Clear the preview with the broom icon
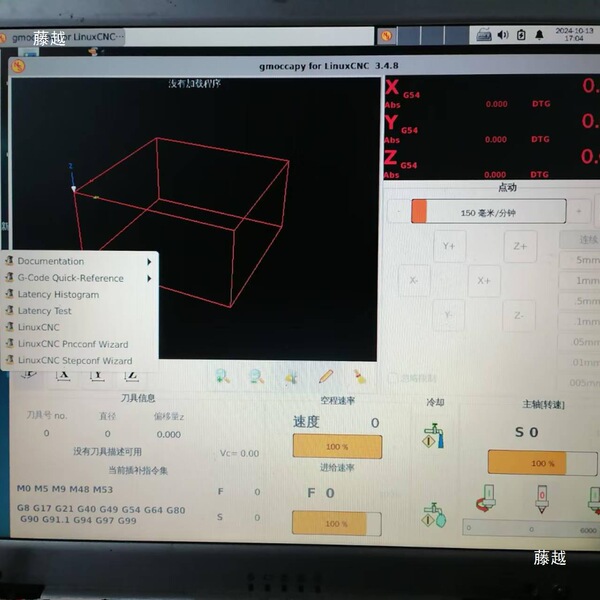The width and height of the screenshot is (600, 600). coord(359,377)
